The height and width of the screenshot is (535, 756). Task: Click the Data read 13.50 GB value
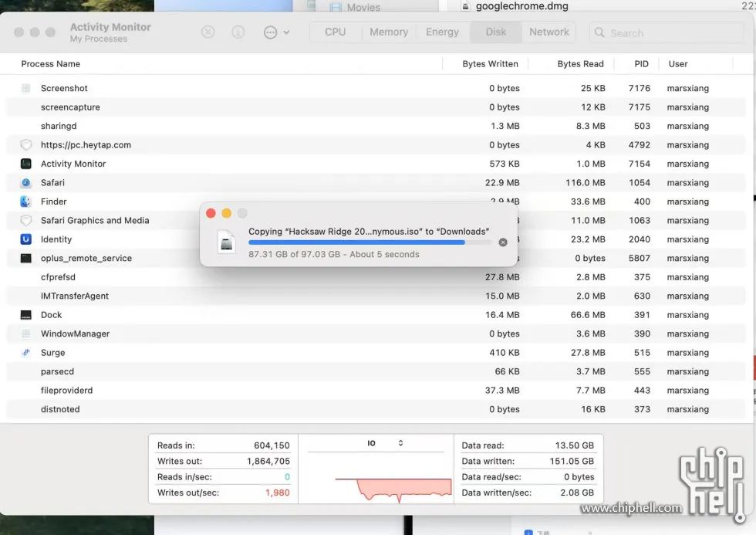click(574, 445)
